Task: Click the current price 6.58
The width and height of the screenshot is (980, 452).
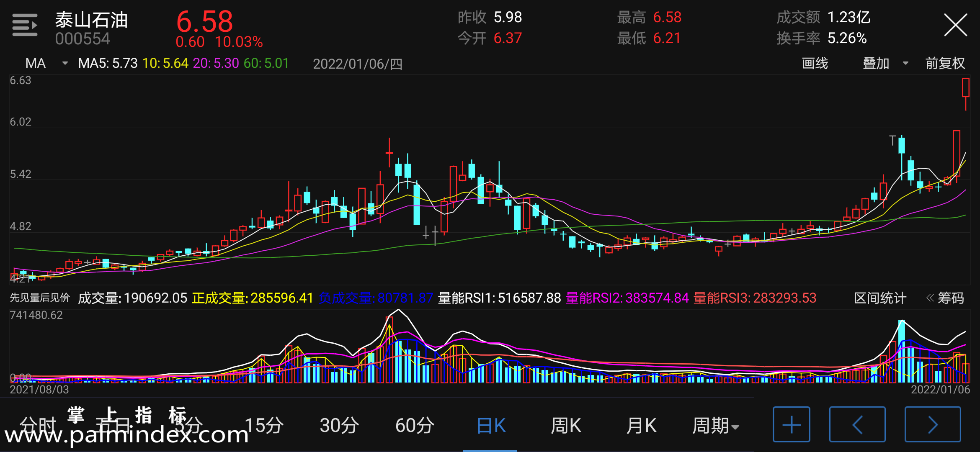Action: (204, 21)
